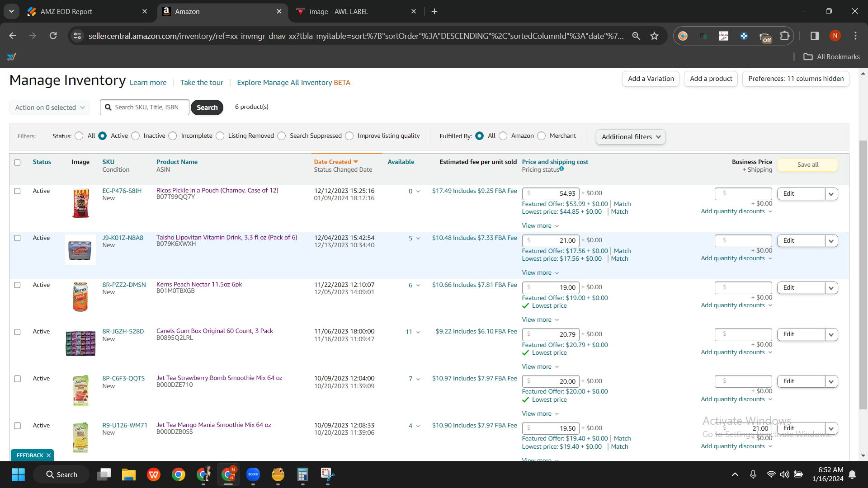Select the Search Suppressed filter
Screen dimensions: 868x488
click(x=282, y=136)
